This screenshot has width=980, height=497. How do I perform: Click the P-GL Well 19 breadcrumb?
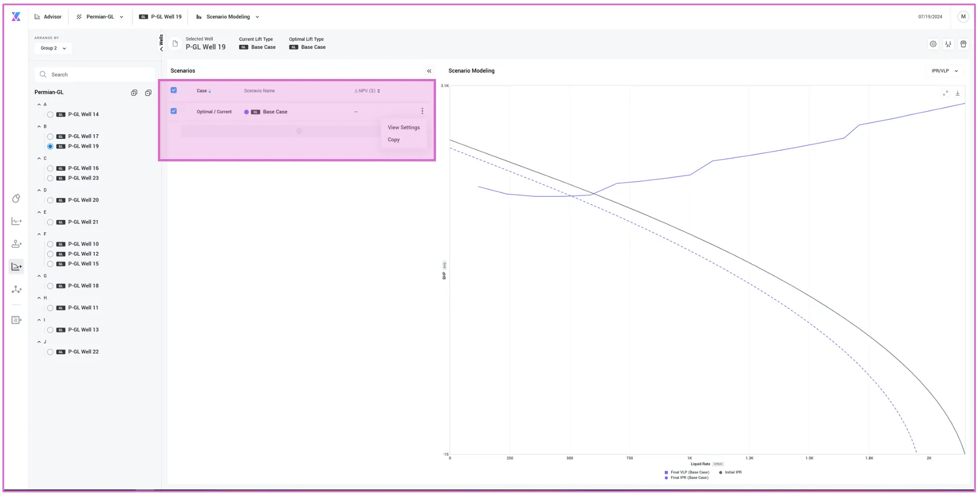coord(161,17)
